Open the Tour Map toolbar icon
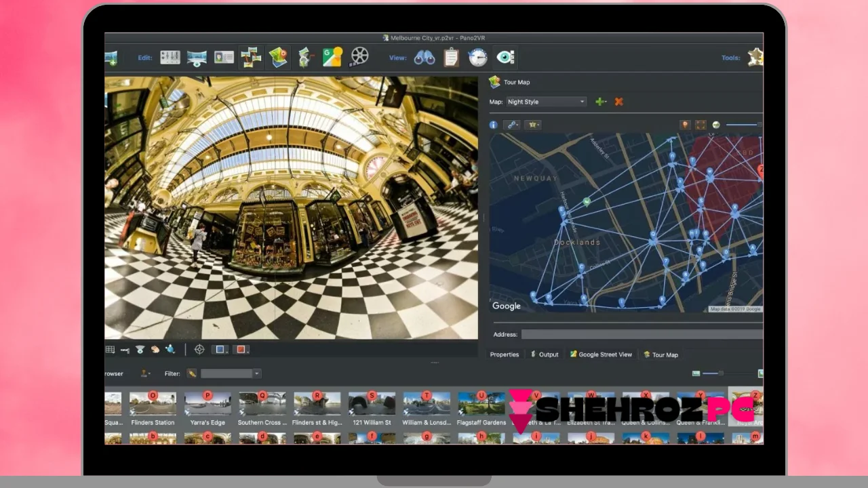 [278, 58]
